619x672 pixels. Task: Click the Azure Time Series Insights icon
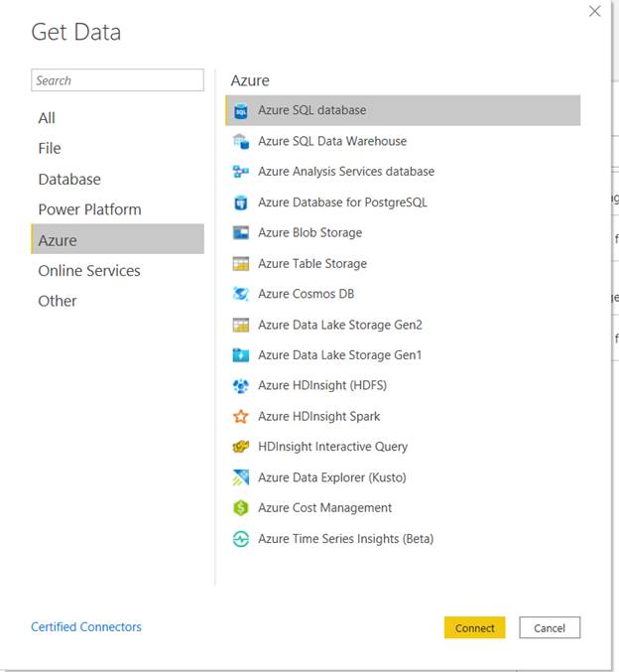point(241,539)
